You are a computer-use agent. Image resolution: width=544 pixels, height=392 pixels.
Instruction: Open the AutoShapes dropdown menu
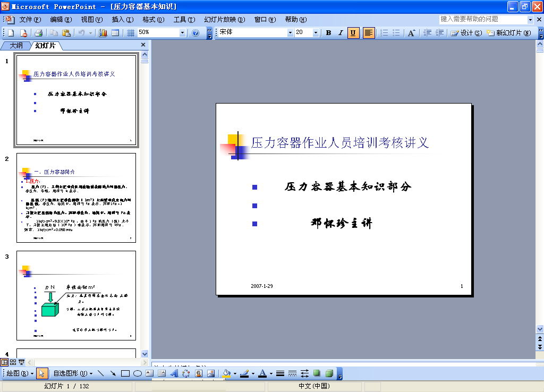tap(73, 373)
